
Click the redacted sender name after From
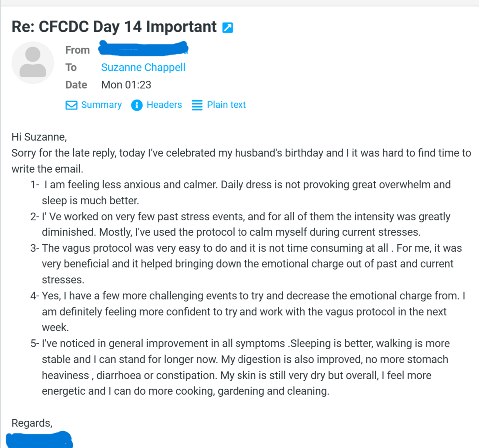(143, 49)
